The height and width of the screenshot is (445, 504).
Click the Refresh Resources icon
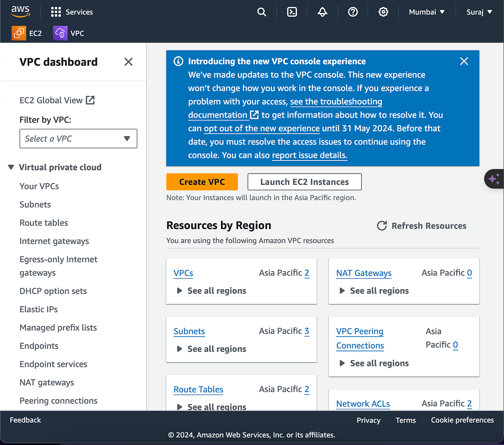(x=381, y=226)
